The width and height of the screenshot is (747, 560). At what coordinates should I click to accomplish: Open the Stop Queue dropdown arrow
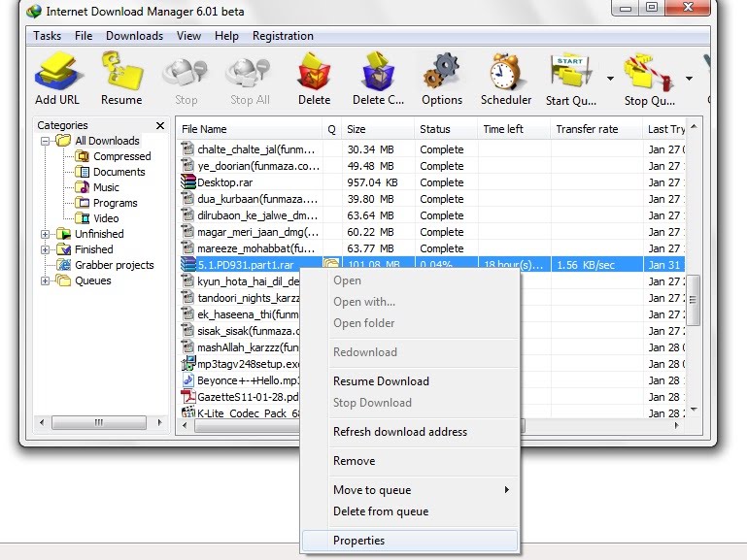[690, 79]
